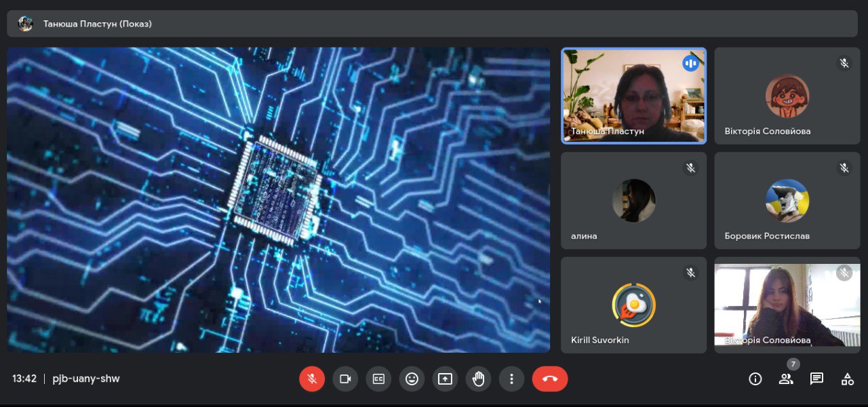This screenshot has height=407, width=868.
Task: Unmute the microphone with the red mic button
Action: pos(312,379)
